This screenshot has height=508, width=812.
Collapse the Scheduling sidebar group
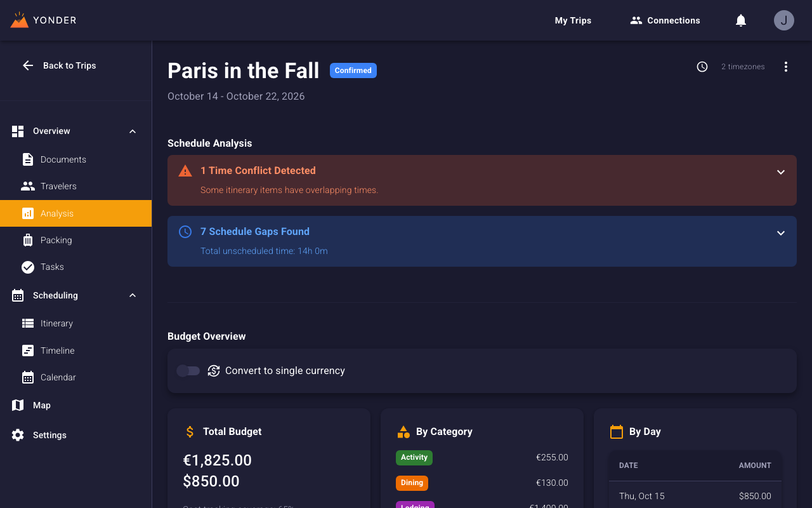(133, 295)
